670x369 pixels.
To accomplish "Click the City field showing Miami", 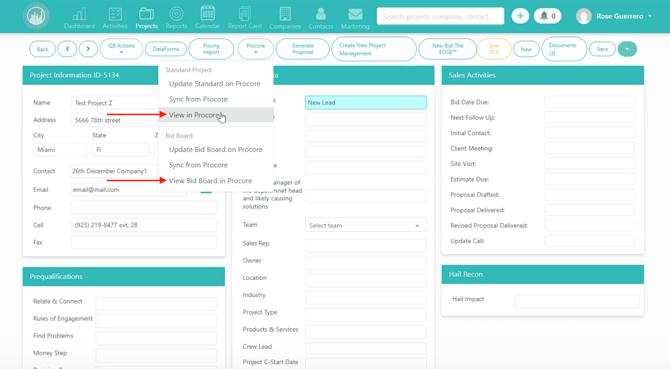I will 60,149.
